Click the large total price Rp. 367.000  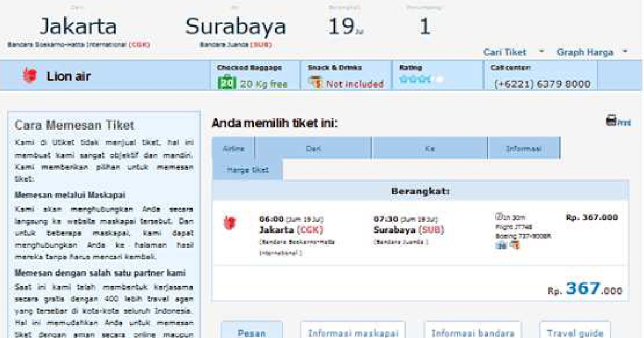tap(585, 289)
